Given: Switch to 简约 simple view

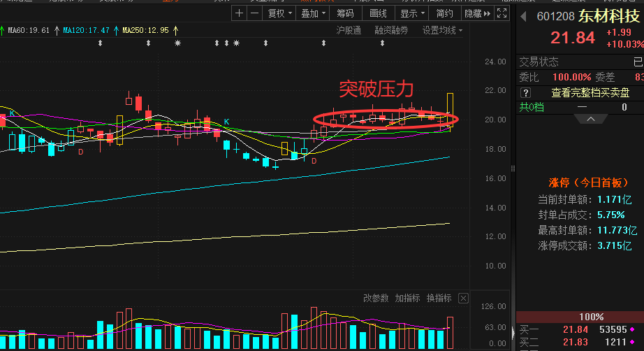Looking at the screenshot, I should (444, 13).
